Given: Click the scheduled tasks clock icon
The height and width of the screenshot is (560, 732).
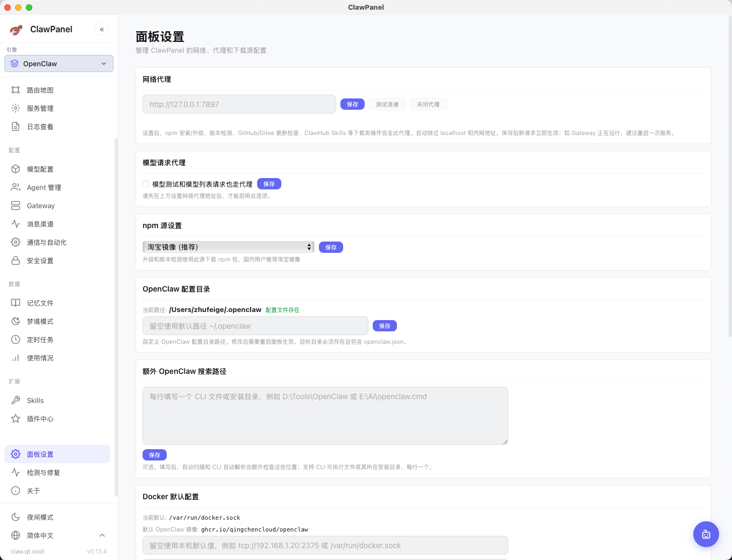Looking at the screenshot, I should pyautogui.click(x=16, y=339).
